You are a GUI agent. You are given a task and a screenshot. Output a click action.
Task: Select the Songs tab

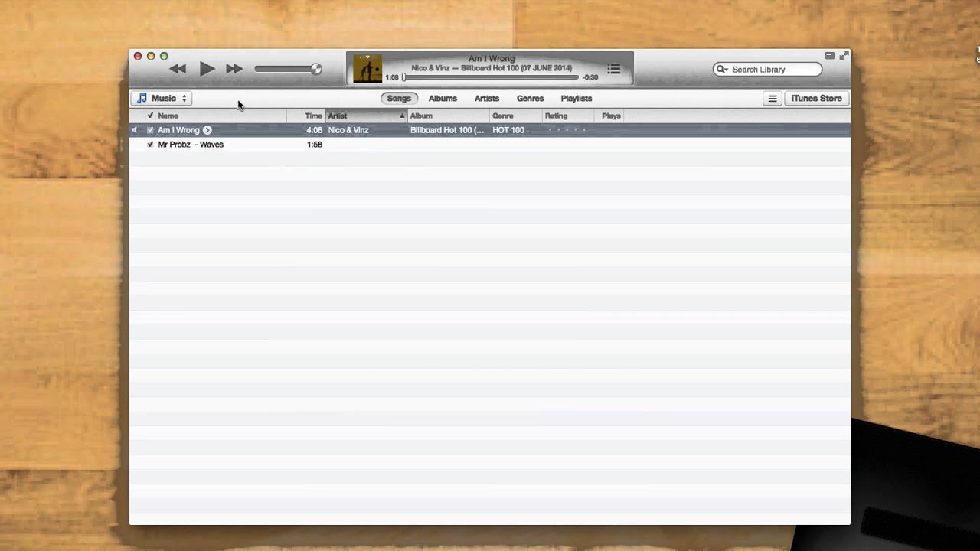[x=399, y=99]
